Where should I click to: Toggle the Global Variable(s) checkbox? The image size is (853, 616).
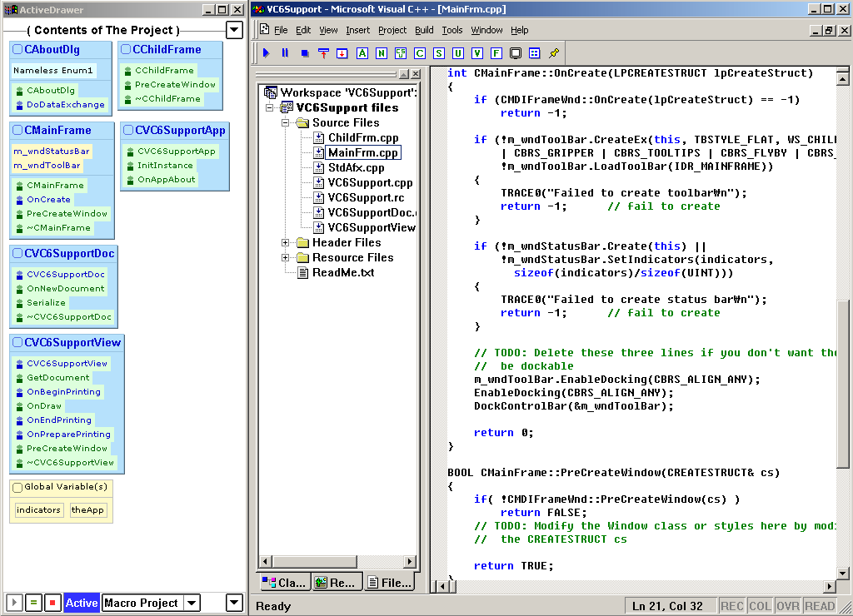17,487
